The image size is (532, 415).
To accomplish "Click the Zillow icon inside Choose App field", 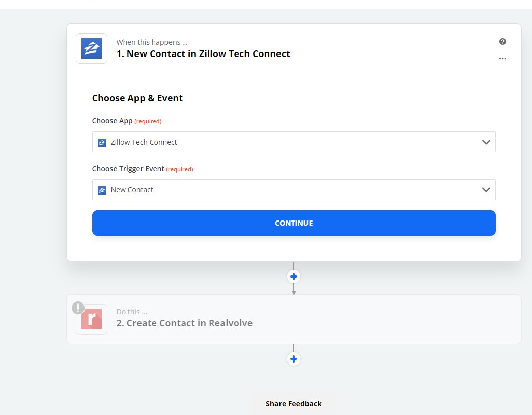I will (x=102, y=142).
